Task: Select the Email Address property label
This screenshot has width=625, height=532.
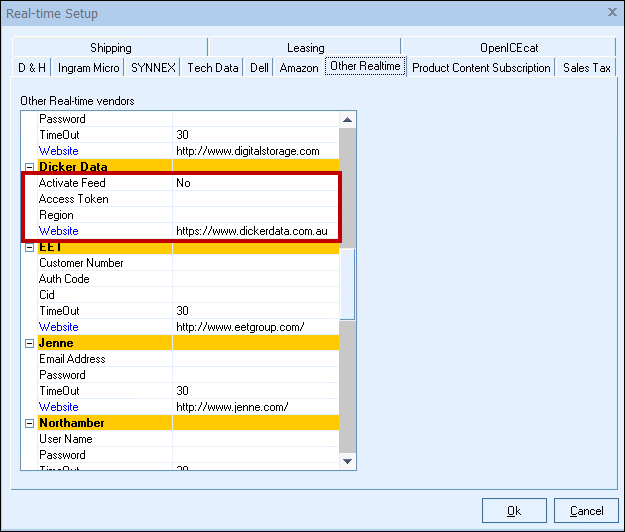Action: pos(72,359)
